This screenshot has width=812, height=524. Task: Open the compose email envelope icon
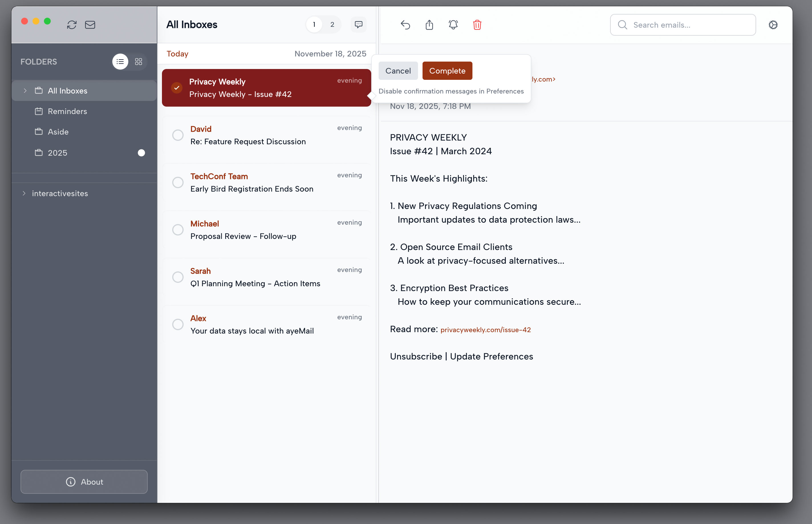tap(90, 25)
